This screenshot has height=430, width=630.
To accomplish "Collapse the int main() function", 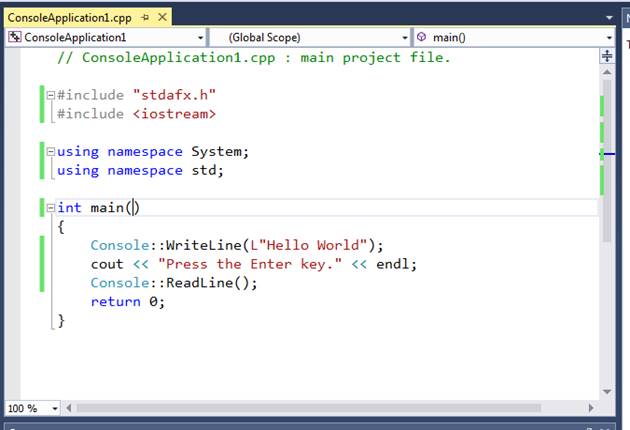I will click(51, 208).
